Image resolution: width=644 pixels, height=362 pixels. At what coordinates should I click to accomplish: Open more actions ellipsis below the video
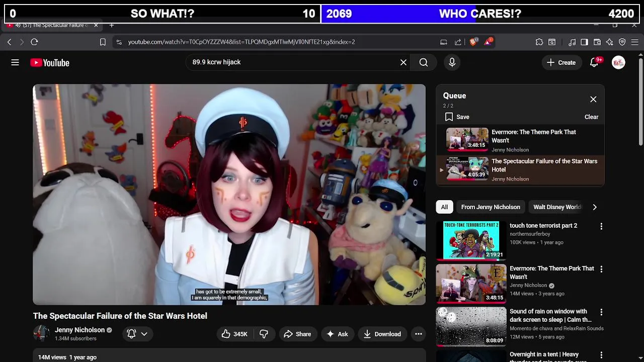coord(418,334)
